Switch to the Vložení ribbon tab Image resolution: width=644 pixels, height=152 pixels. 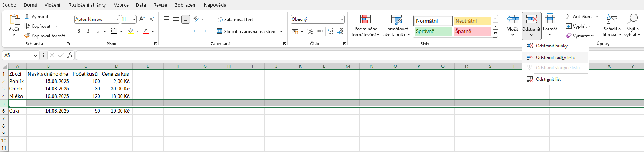coord(53,5)
